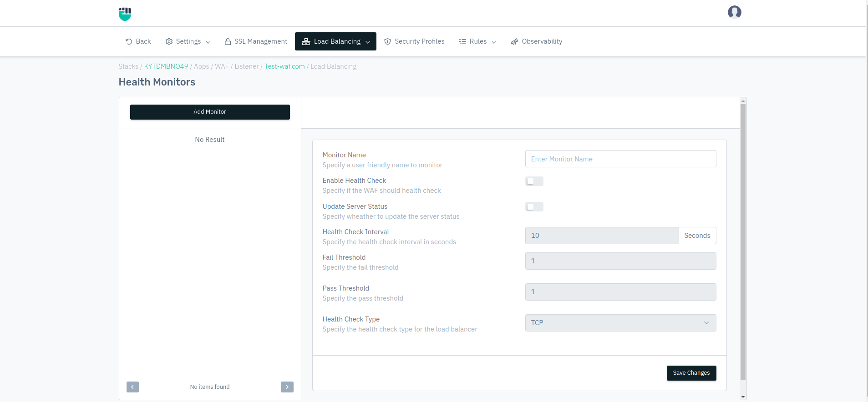868x402 pixels.
Task: Open the Test-waf.com breadcrumb link
Action: click(x=284, y=66)
